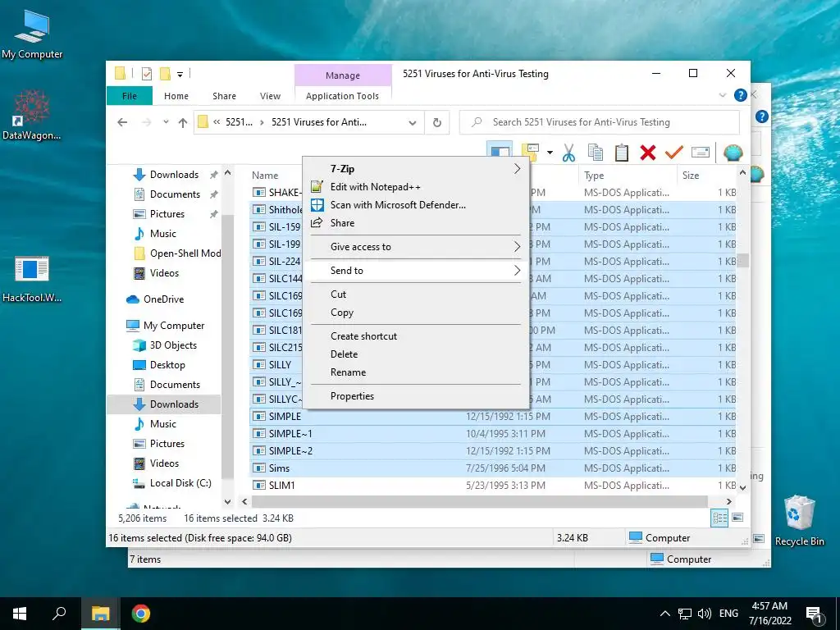
Task: Expand the Give access to submenu
Action: [x=416, y=247]
